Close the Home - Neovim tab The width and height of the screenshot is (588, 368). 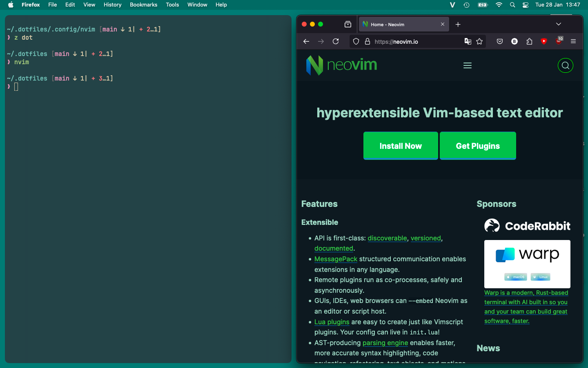point(443,25)
